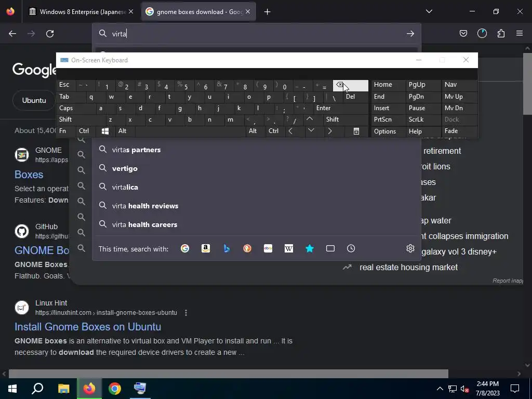Viewport: 532px width, 399px height.
Task: Click Help key on On-Screen Keyboard
Action: point(423,131)
